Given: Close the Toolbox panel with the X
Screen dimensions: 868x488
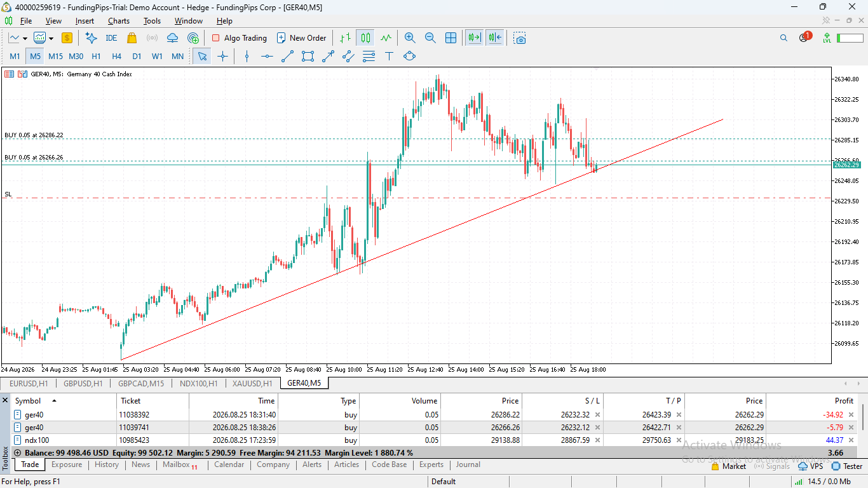Looking at the screenshot, I should (x=5, y=400).
